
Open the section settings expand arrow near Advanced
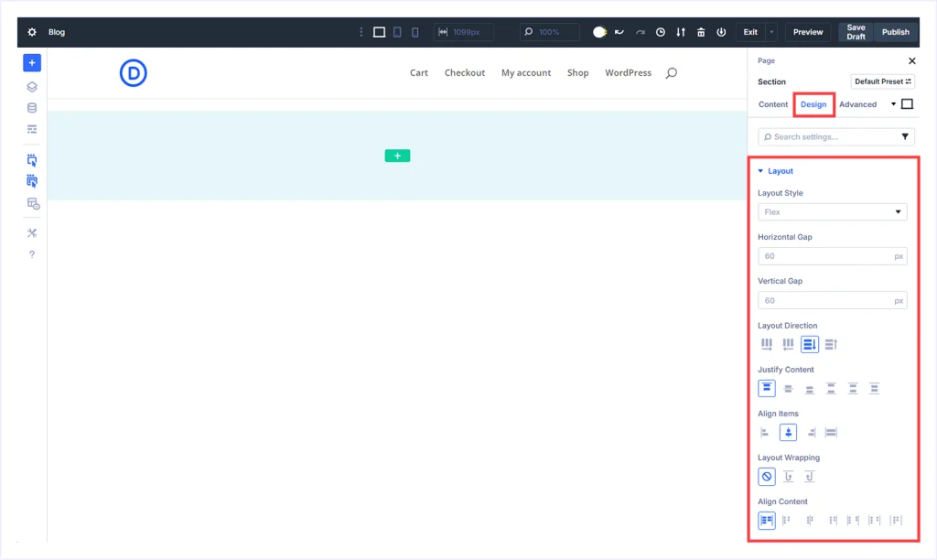click(x=893, y=104)
